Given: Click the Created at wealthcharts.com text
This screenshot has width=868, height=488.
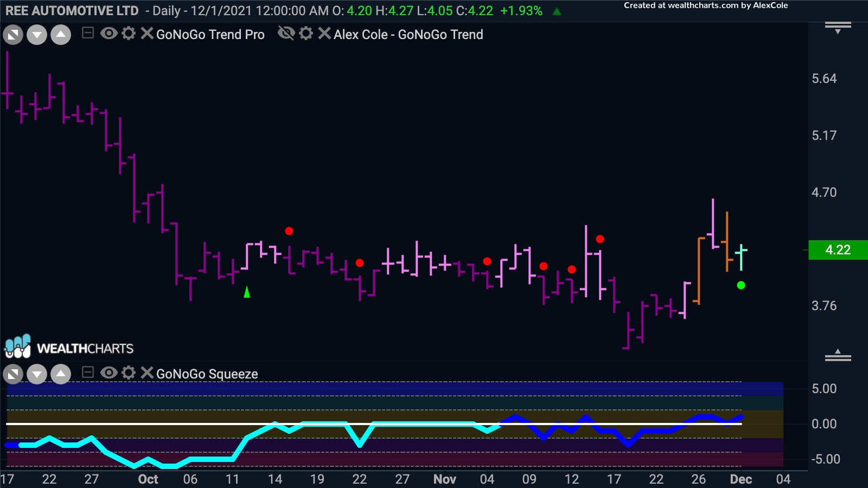Looking at the screenshot, I should [x=706, y=5].
